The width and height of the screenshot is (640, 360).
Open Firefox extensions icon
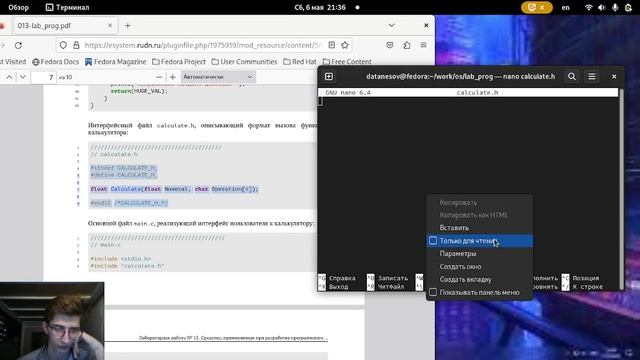pos(407,45)
